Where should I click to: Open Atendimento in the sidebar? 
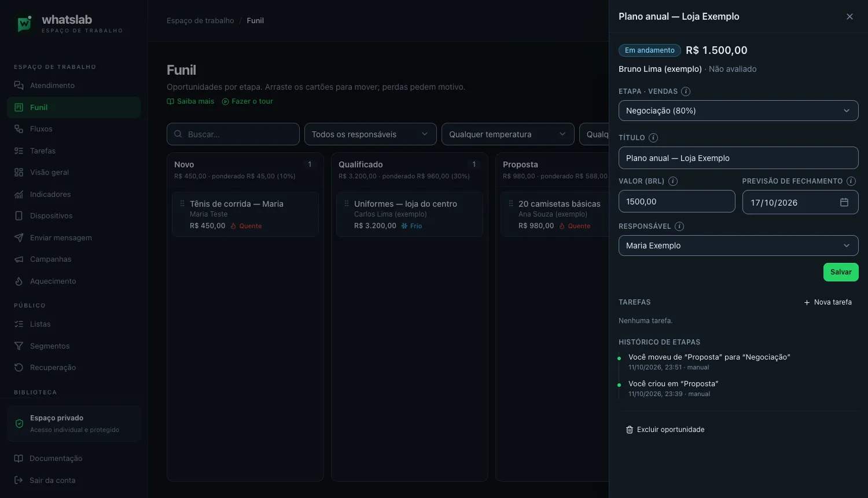coord(73,86)
